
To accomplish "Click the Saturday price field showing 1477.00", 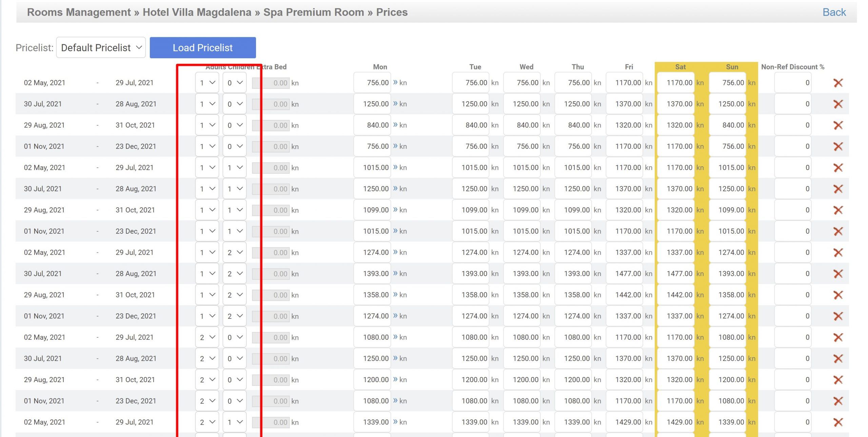I will [x=676, y=274].
